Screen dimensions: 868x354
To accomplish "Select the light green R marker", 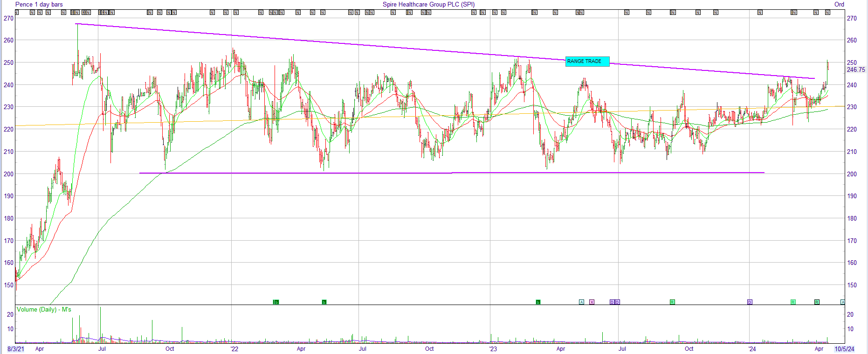I will click(x=793, y=302).
